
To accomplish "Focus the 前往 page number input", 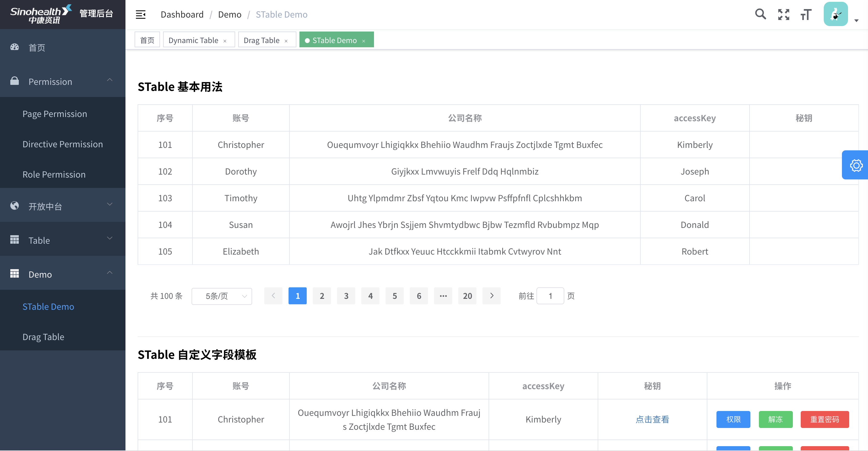I will point(550,296).
